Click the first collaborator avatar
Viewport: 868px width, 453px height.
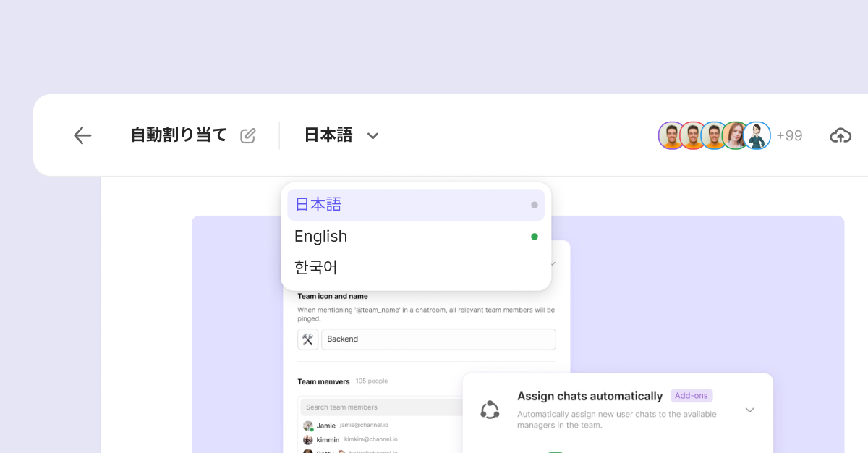tap(671, 135)
